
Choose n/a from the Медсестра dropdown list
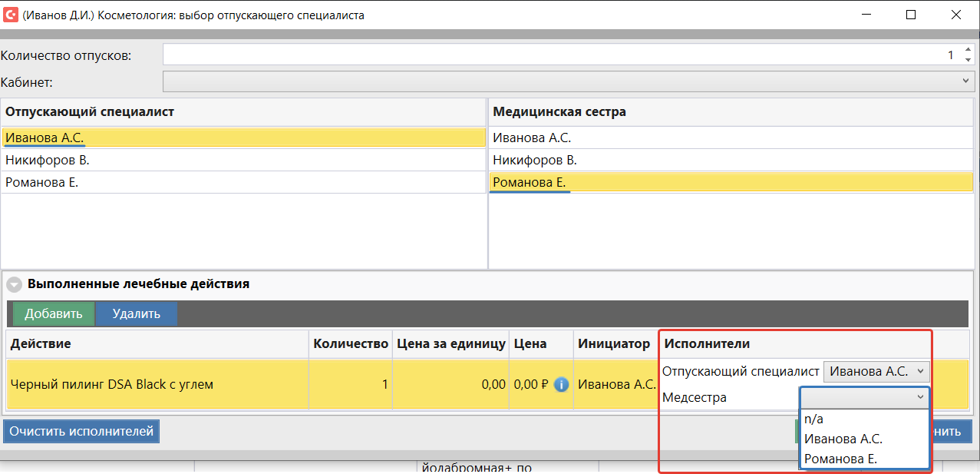point(813,419)
